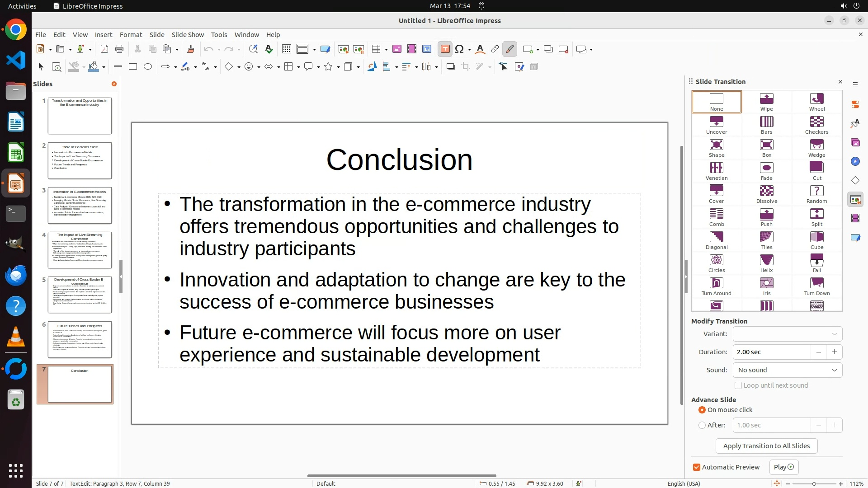The height and width of the screenshot is (488, 868).
Task: Select the Ellipse drawing tool
Action: tap(148, 67)
